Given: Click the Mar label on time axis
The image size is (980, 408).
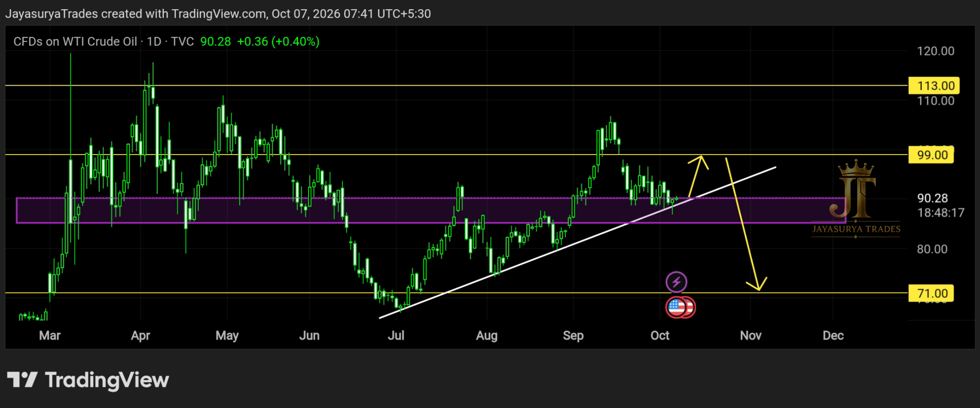Looking at the screenshot, I should 50,335.
